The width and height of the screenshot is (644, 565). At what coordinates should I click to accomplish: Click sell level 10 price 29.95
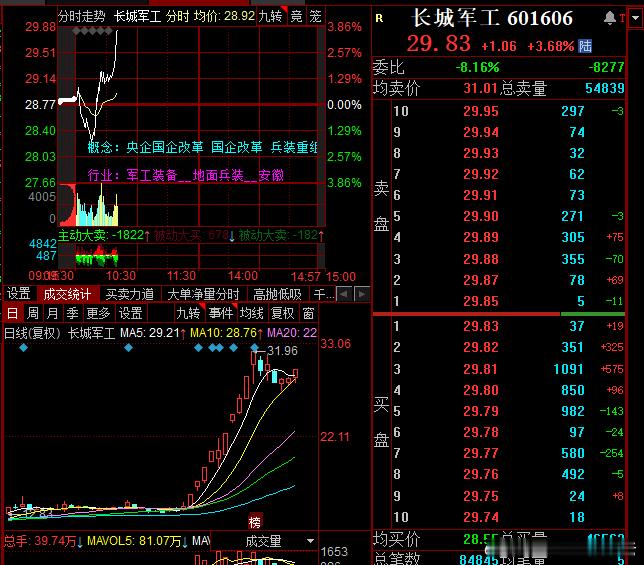pos(481,111)
